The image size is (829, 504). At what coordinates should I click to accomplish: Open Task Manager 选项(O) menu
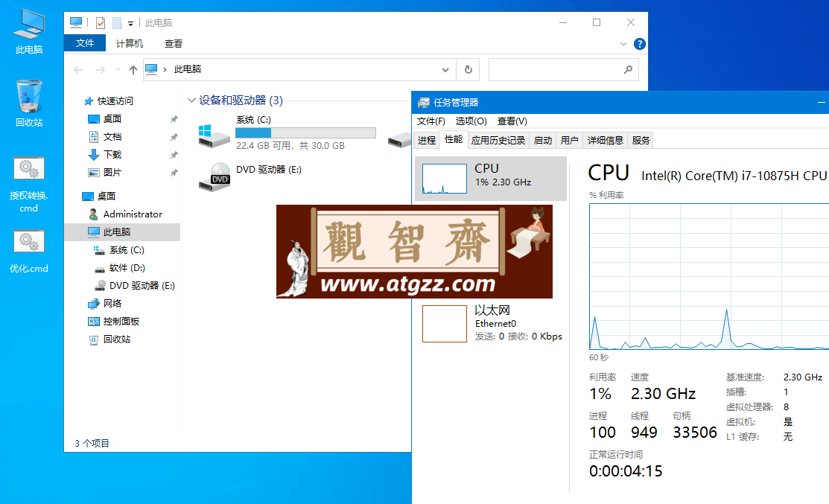471,121
